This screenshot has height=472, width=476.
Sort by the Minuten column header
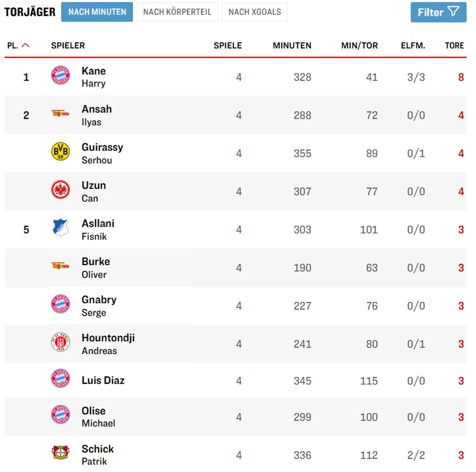[292, 45]
